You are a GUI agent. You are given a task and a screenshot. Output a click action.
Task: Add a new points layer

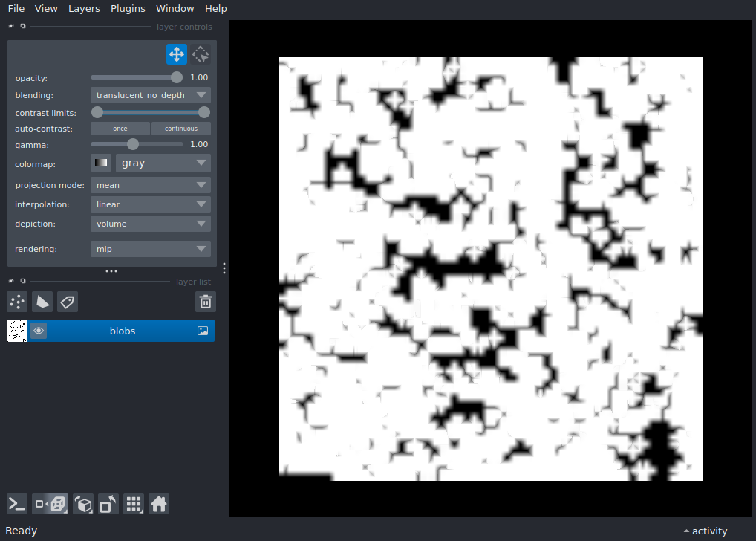pyautogui.click(x=16, y=302)
